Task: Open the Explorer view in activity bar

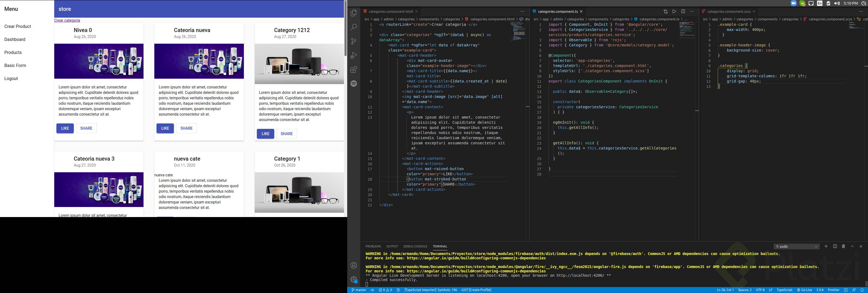Action: coord(353,13)
